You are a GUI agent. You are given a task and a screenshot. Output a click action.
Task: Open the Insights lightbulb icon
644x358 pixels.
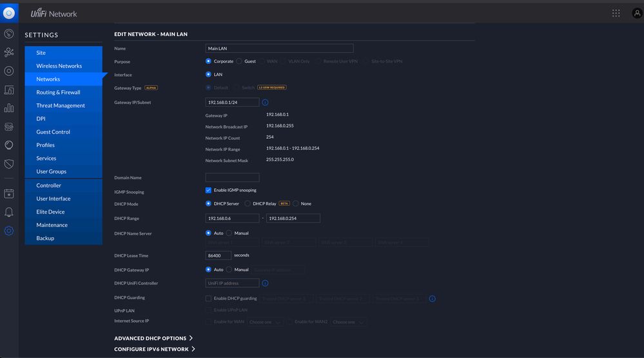9,145
